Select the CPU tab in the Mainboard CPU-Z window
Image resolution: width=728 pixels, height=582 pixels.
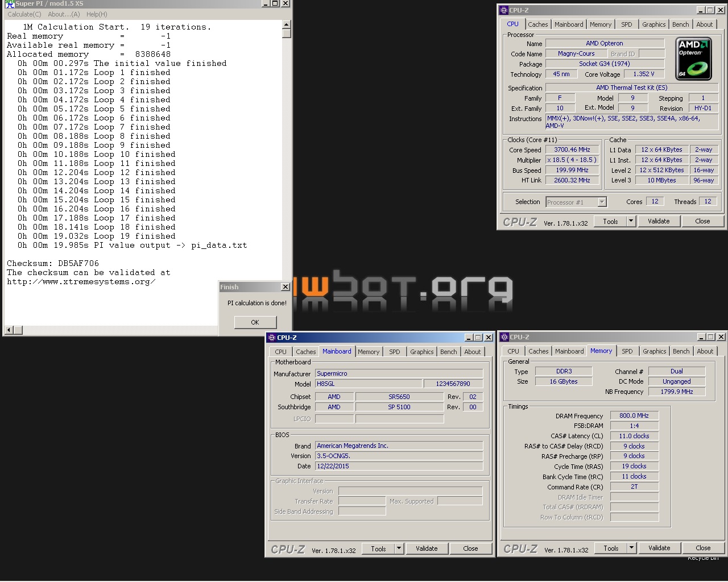click(280, 352)
